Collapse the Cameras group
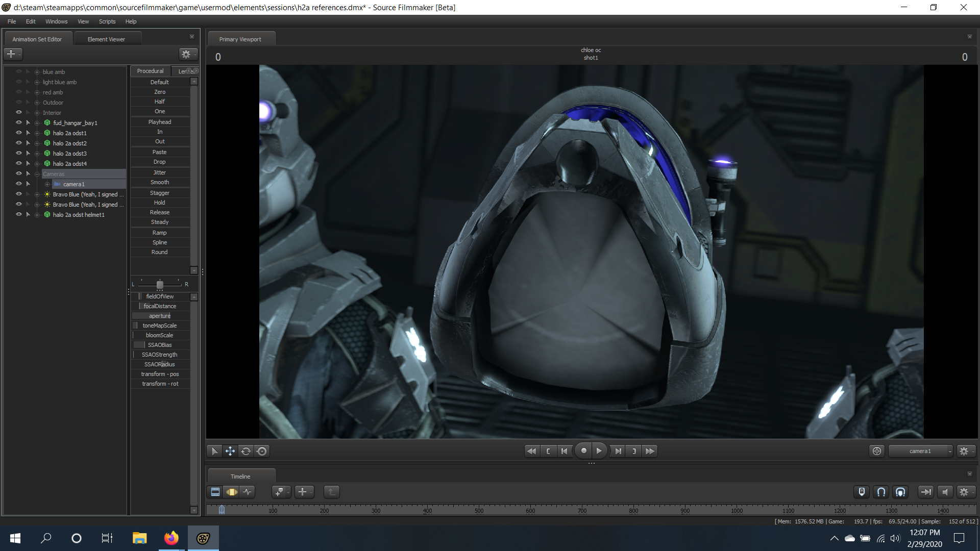The image size is (980, 551). pos(37,174)
